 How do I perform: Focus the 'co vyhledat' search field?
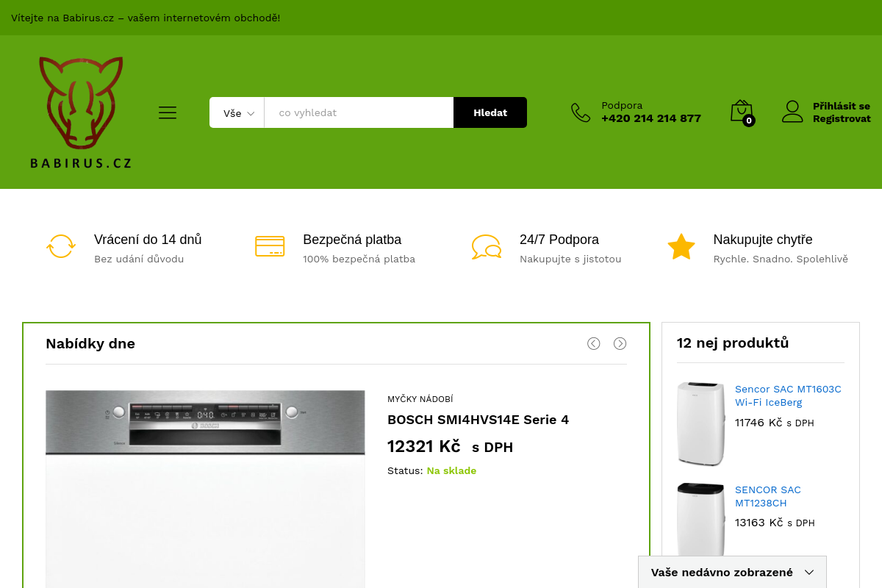359,112
